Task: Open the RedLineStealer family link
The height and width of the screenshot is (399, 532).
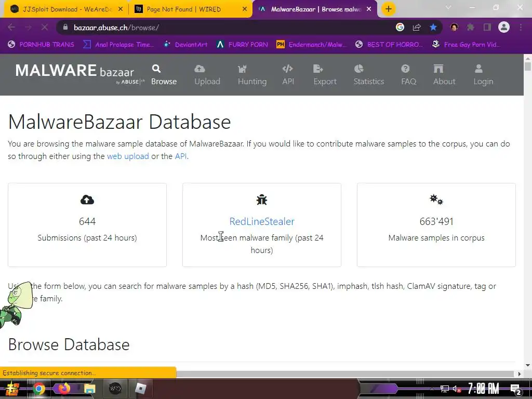Action: click(262, 221)
